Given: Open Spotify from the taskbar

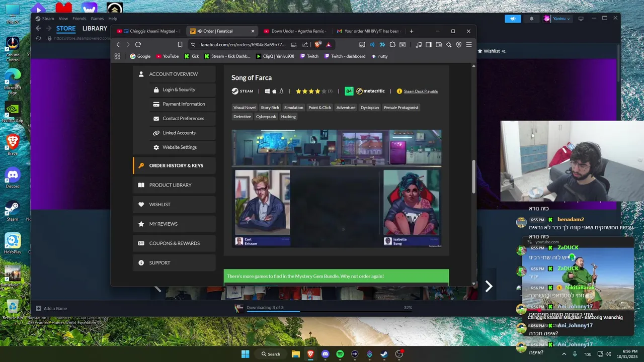Looking at the screenshot, I should click(x=340, y=354).
